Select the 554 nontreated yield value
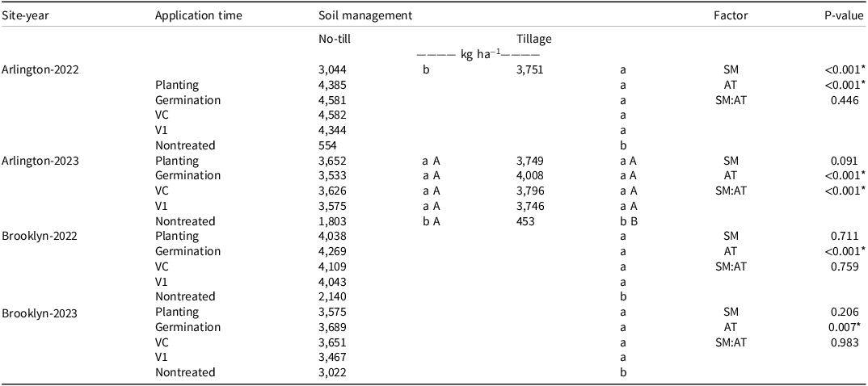Image resolution: width=868 pixels, height=386 pixels. pyautogui.click(x=328, y=145)
